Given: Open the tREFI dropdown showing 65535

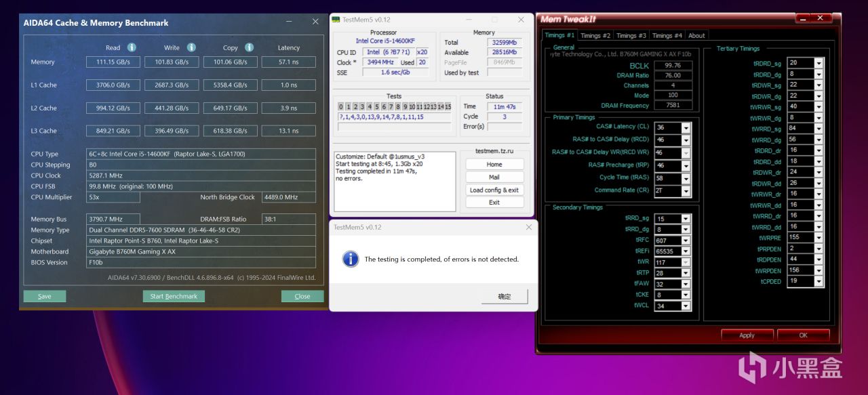Looking at the screenshot, I should [686, 251].
